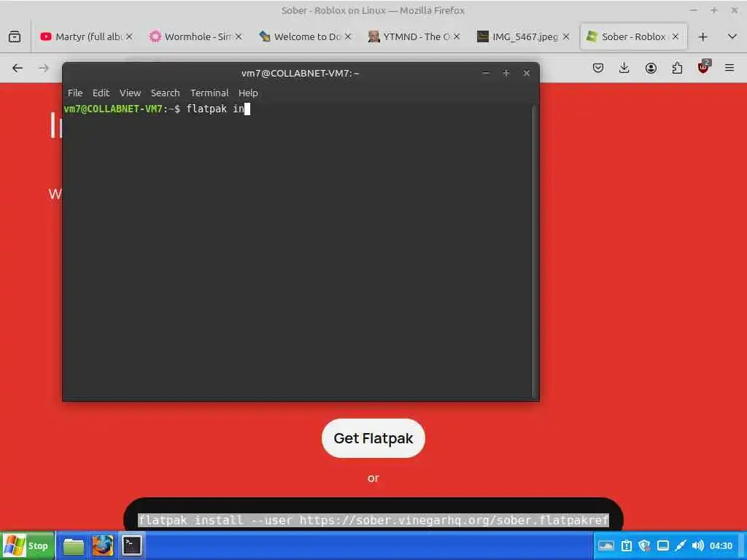747x560 pixels.
Task: Open a new Firefox tab
Action: pyautogui.click(x=703, y=37)
